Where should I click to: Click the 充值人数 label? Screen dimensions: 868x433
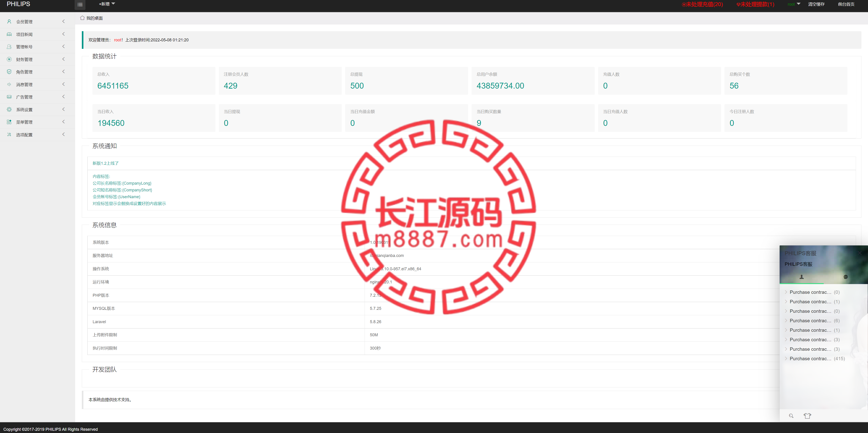tap(611, 74)
